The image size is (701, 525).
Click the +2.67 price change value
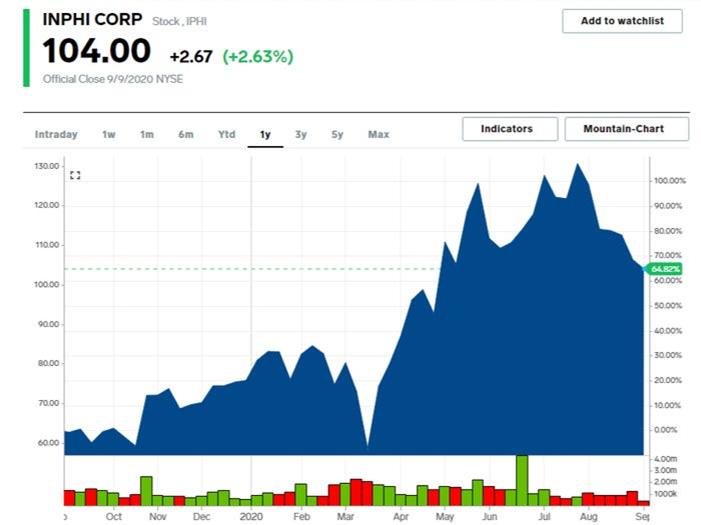[x=191, y=57]
